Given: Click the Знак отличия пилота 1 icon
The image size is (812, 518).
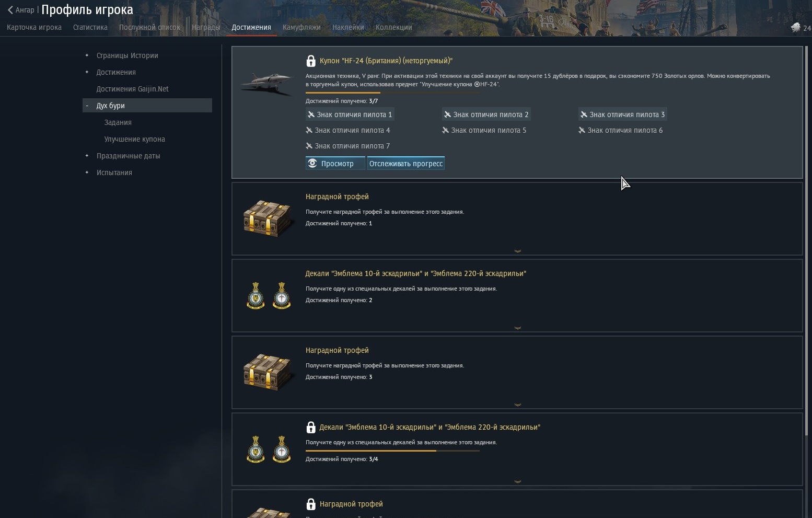Looking at the screenshot, I should 311,114.
